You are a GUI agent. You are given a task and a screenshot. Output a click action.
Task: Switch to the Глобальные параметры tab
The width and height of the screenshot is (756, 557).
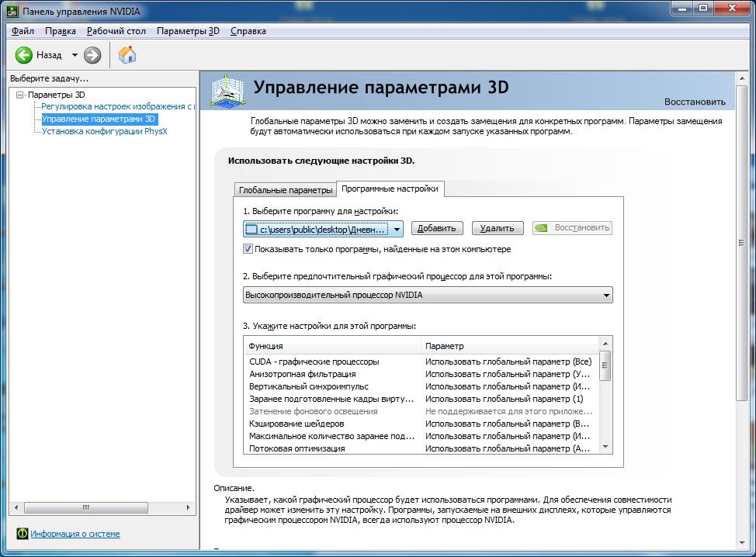pos(286,190)
